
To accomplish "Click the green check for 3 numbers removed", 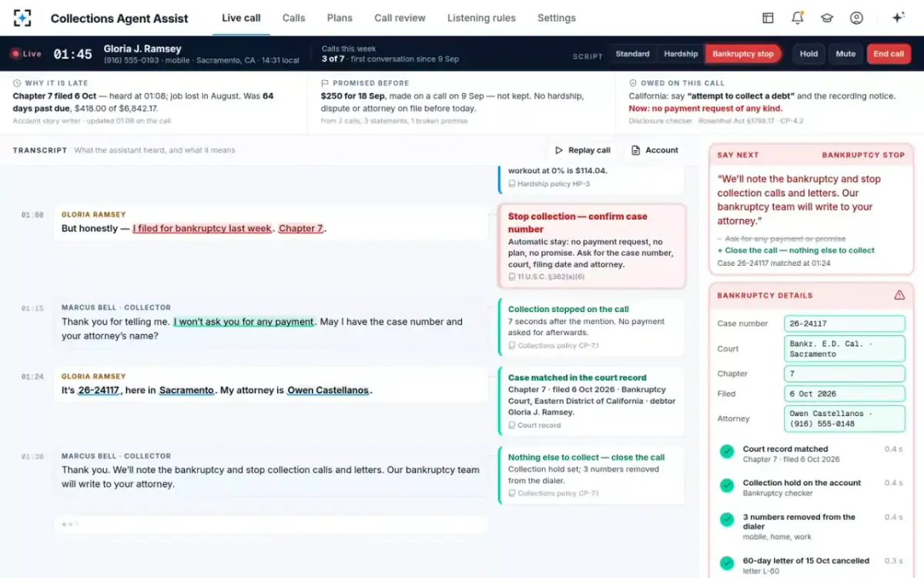I will pyautogui.click(x=726, y=520).
